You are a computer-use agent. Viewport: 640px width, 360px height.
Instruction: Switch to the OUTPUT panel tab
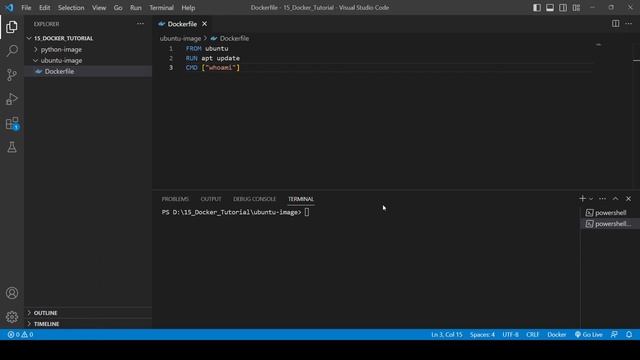tap(211, 199)
